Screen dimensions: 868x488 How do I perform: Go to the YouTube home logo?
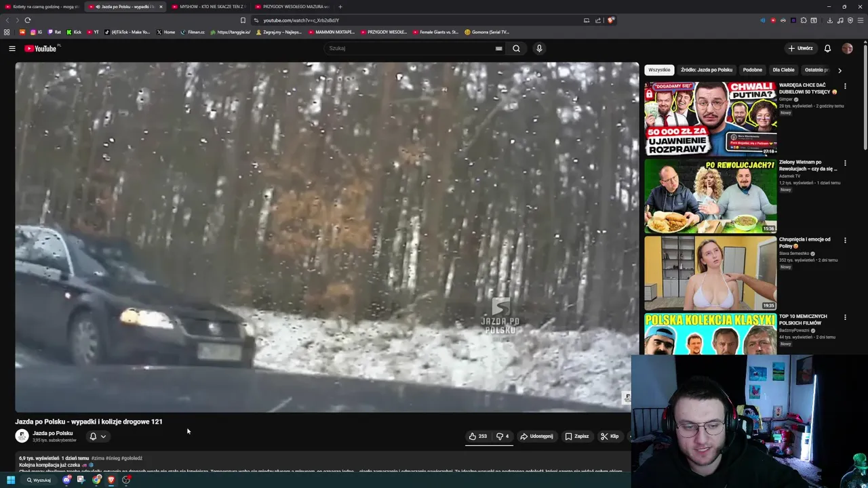(x=42, y=48)
